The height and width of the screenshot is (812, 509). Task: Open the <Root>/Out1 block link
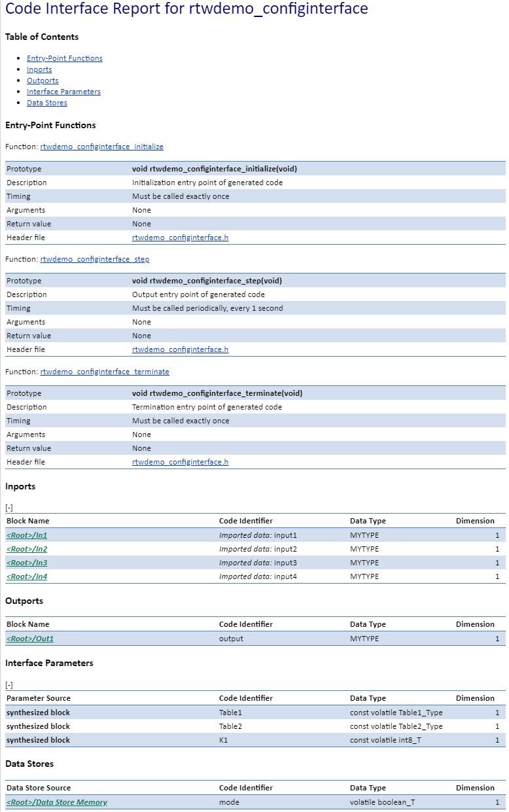pos(30,639)
